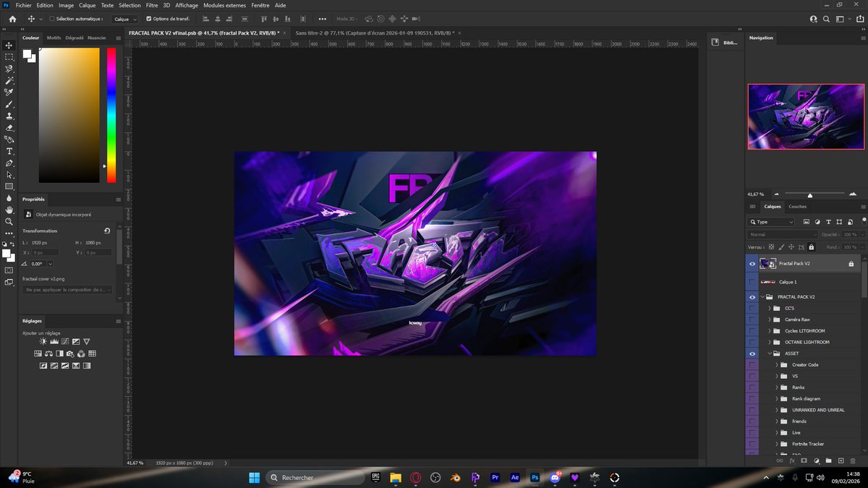Open the Photoshop search magnifier icon
The image size is (868, 488).
[825, 19]
